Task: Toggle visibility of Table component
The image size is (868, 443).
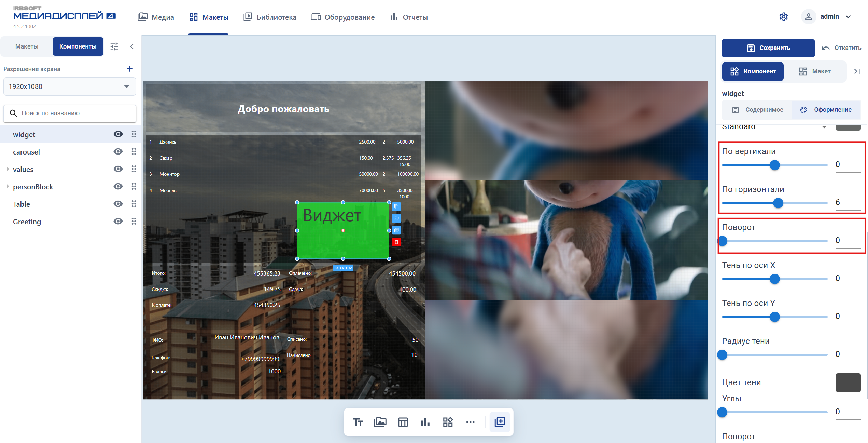Action: point(118,204)
